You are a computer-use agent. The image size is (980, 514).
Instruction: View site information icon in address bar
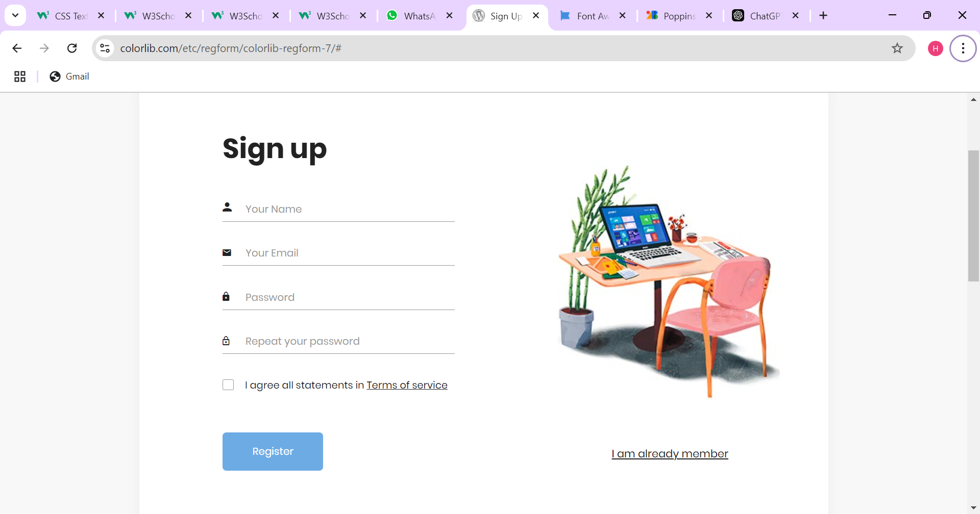[x=105, y=48]
